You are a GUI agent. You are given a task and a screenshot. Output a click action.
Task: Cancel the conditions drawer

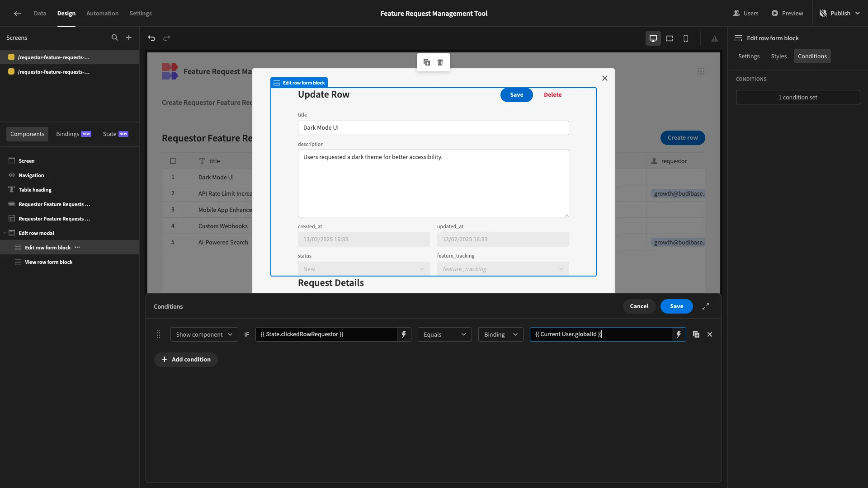(x=639, y=306)
